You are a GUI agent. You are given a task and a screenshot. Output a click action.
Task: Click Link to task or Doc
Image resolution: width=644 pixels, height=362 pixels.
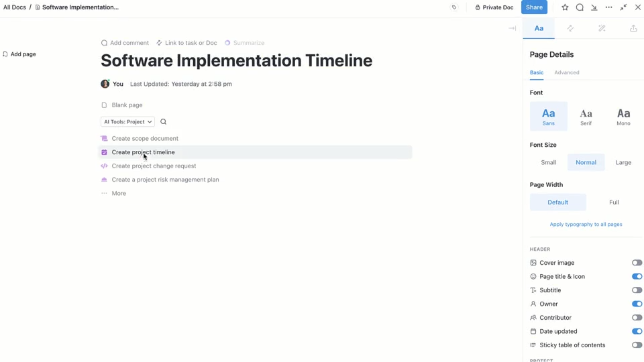point(186,43)
